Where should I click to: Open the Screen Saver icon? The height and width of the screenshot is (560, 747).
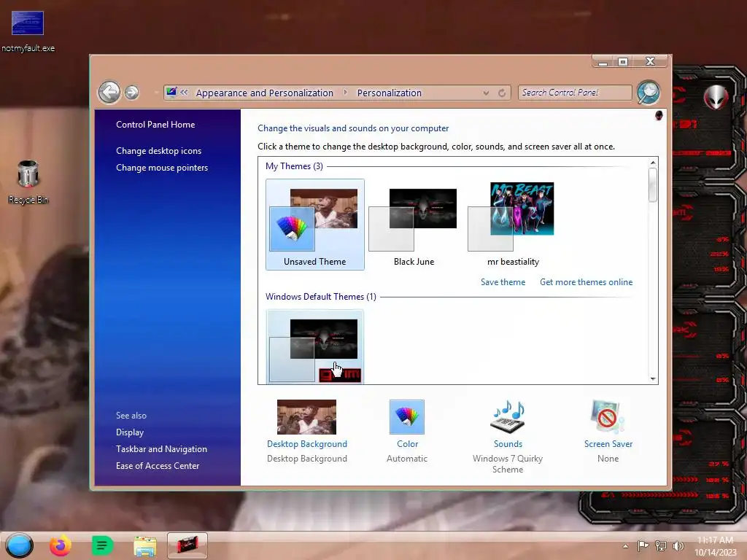point(608,417)
